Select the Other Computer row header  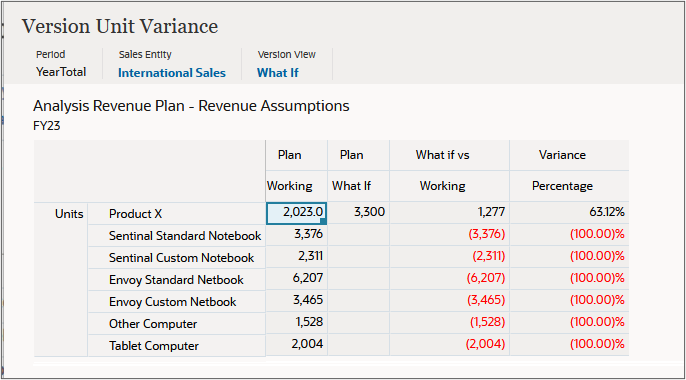pos(177,324)
